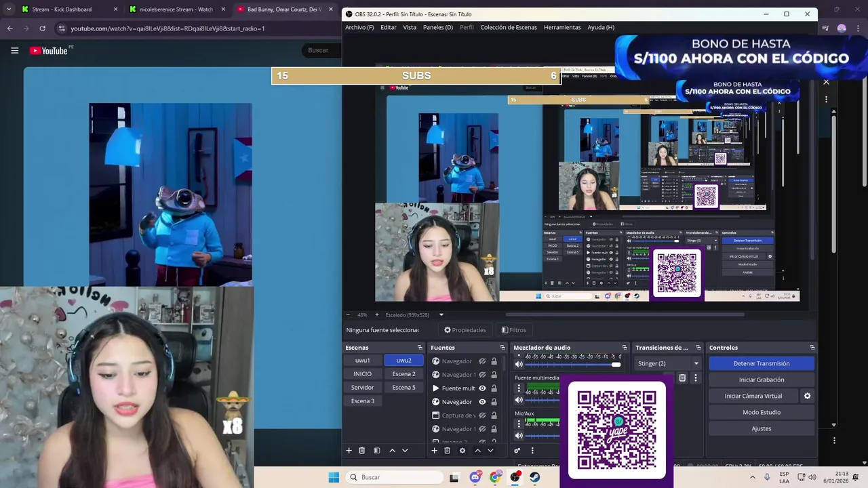Undock the Escenas panel
Viewport: 868px width, 488px height.
tap(420, 348)
